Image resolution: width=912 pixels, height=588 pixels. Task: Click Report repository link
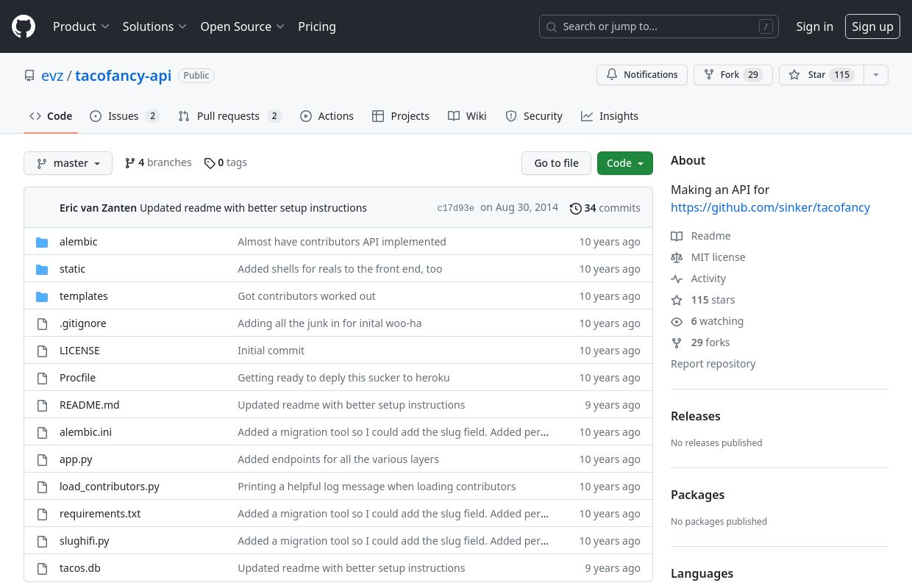713,364
